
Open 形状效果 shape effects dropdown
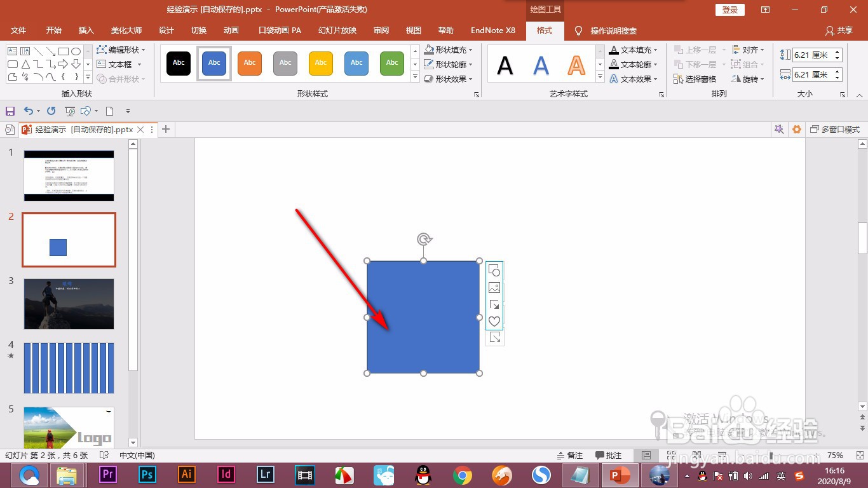point(449,79)
